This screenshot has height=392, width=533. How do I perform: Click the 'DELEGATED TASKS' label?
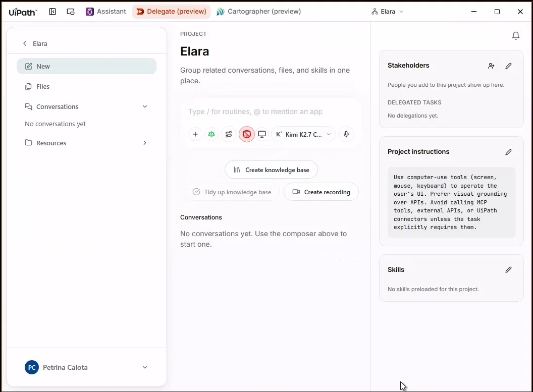(414, 102)
